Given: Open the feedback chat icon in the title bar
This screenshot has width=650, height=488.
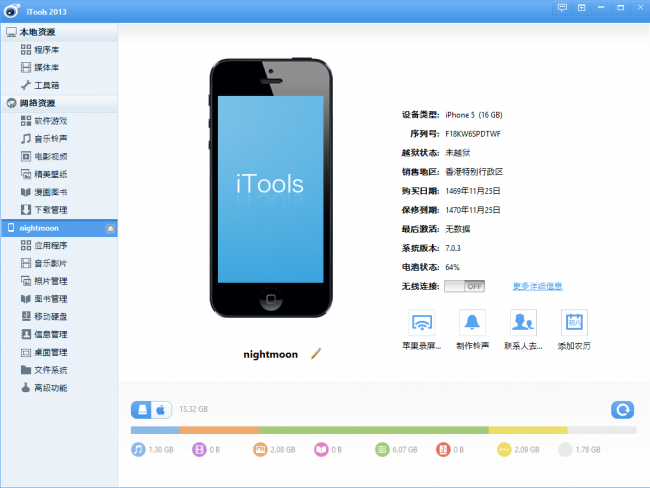Looking at the screenshot, I should [x=562, y=7].
